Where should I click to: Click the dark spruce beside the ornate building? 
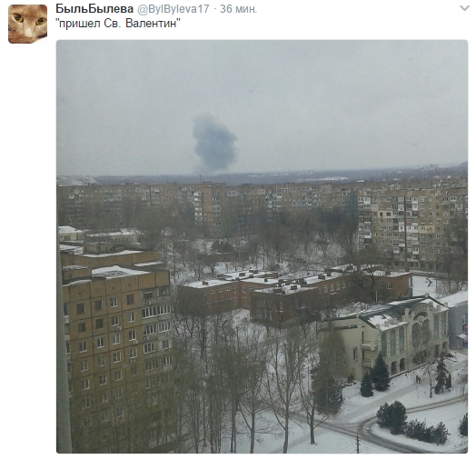(380, 372)
